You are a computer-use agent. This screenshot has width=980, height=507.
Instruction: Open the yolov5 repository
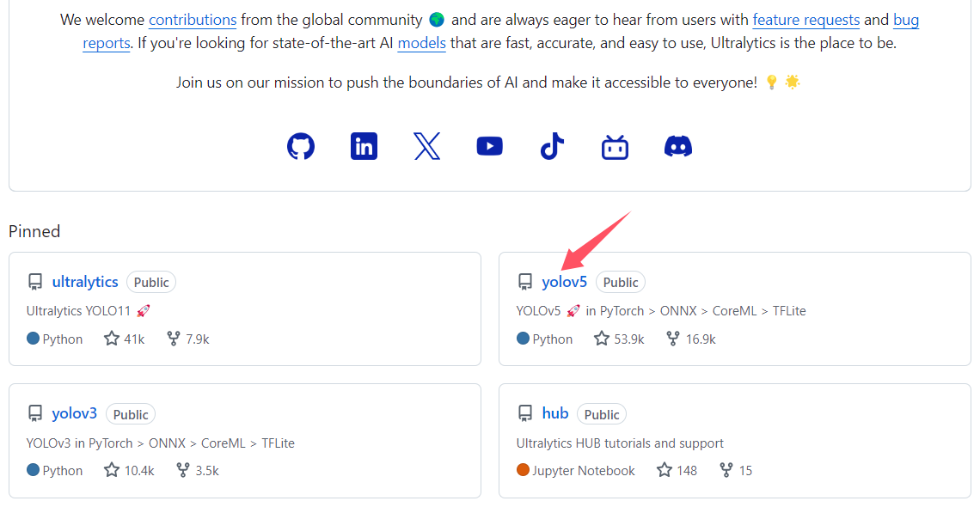(x=565, y=282)
